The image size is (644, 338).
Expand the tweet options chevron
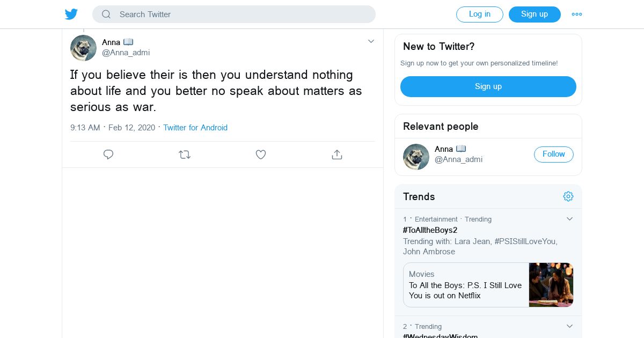tap(371, 41)
